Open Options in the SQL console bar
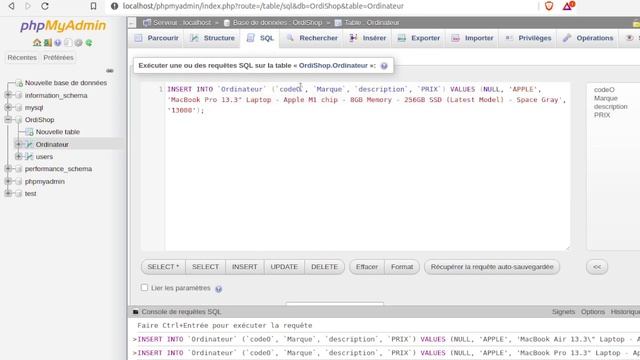Screen dimensions: 640x360 pyautogui.click(x=593, y=312)
